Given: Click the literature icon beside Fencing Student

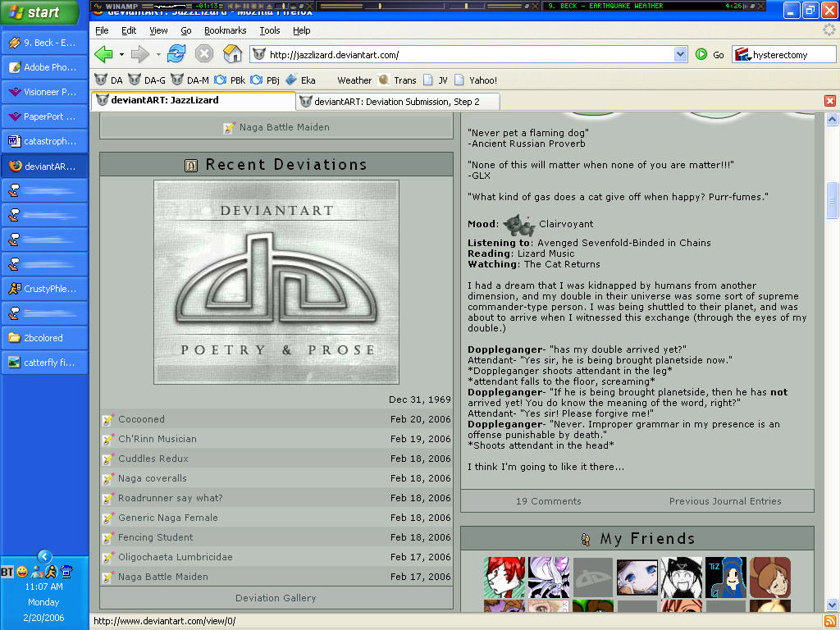Looking at the screenshot, I should 108,538.
